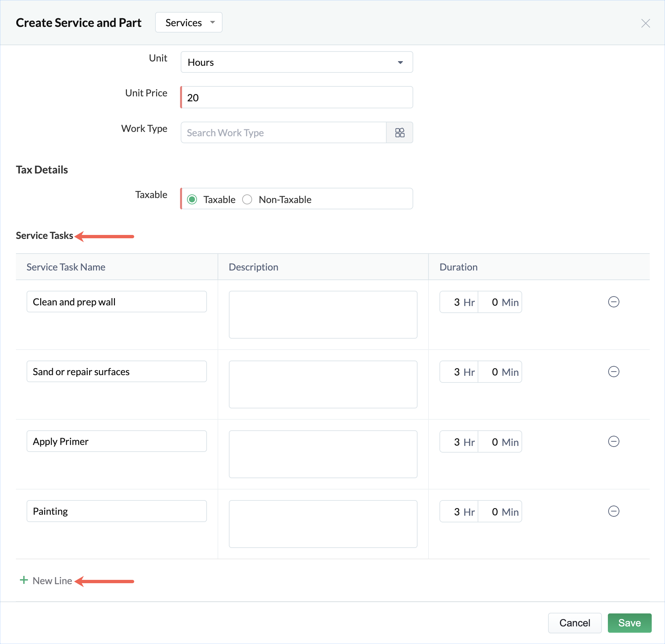
Task: Click the Sand or repair surfaces name field
Action: [x=116, y=372]
